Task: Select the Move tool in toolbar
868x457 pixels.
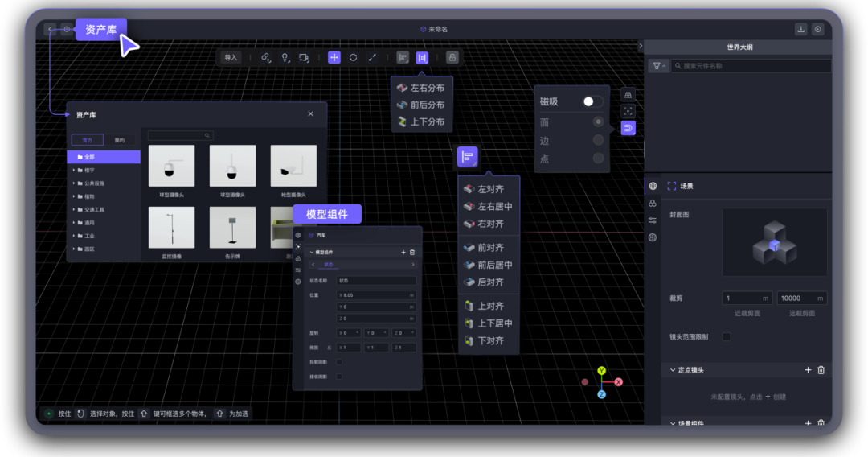Action: [334, 58]
